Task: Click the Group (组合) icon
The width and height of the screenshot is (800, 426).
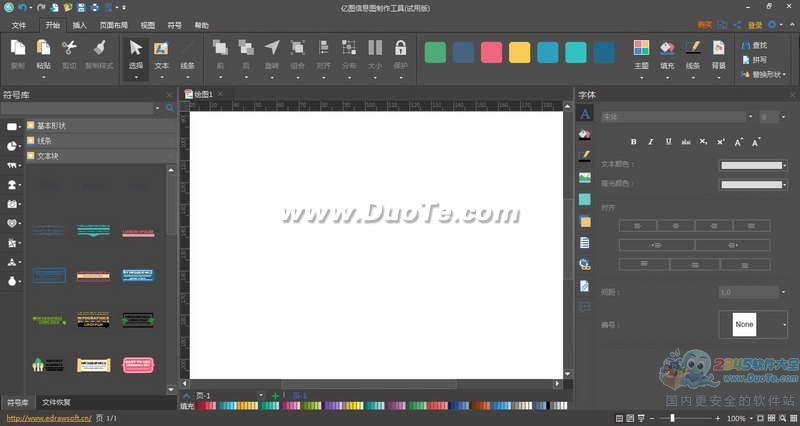Action: (297, 48)
